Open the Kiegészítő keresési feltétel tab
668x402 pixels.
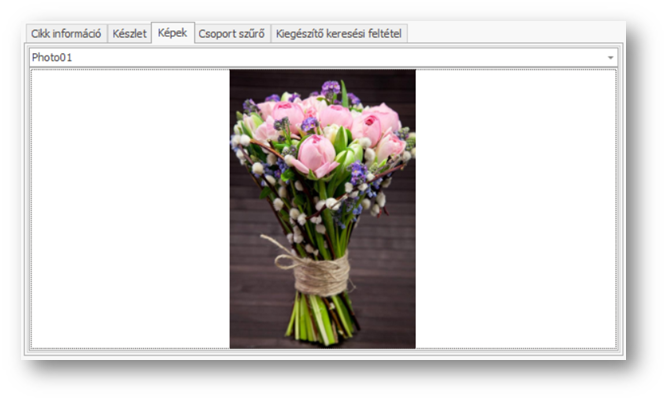[x=339, y=34]
